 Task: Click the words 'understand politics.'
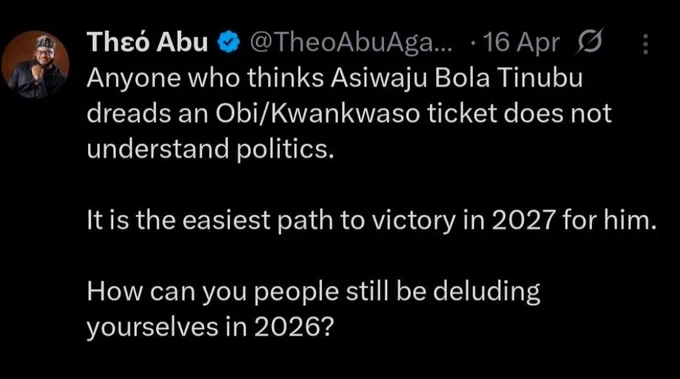click(211, 149)
